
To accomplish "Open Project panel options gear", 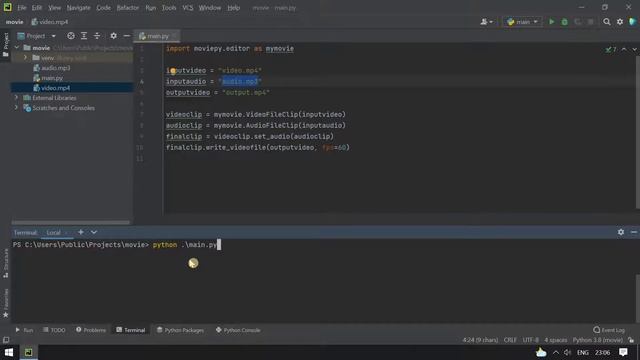I will 113,36.
